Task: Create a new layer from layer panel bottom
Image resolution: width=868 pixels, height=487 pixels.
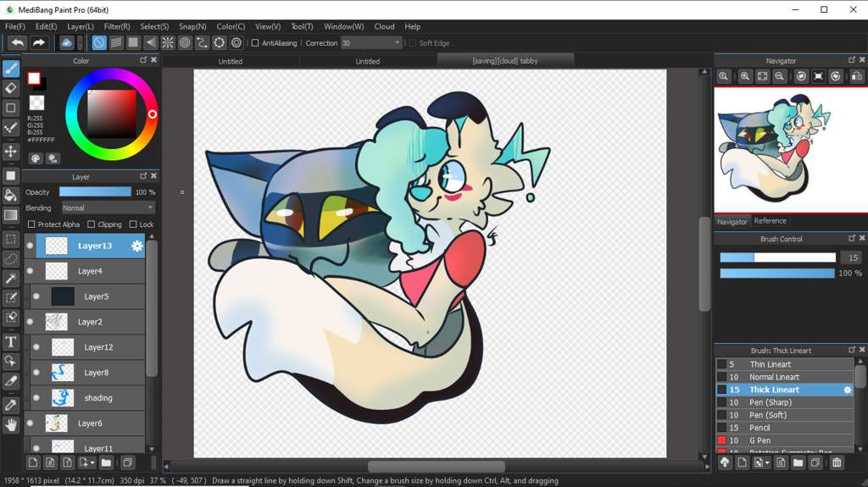Action: 33,462
